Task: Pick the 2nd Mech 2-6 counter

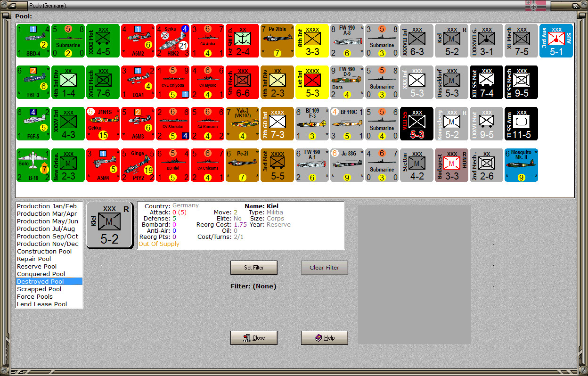Action: [486, 165]
